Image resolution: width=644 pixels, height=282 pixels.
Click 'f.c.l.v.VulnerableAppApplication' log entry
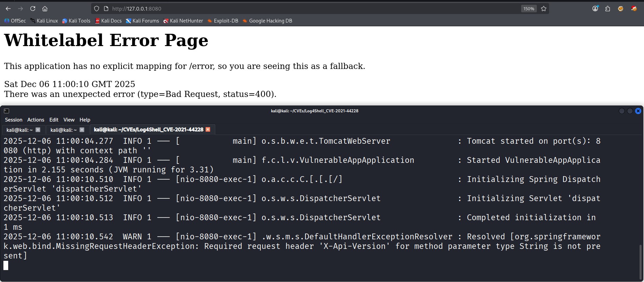[338, 160]
